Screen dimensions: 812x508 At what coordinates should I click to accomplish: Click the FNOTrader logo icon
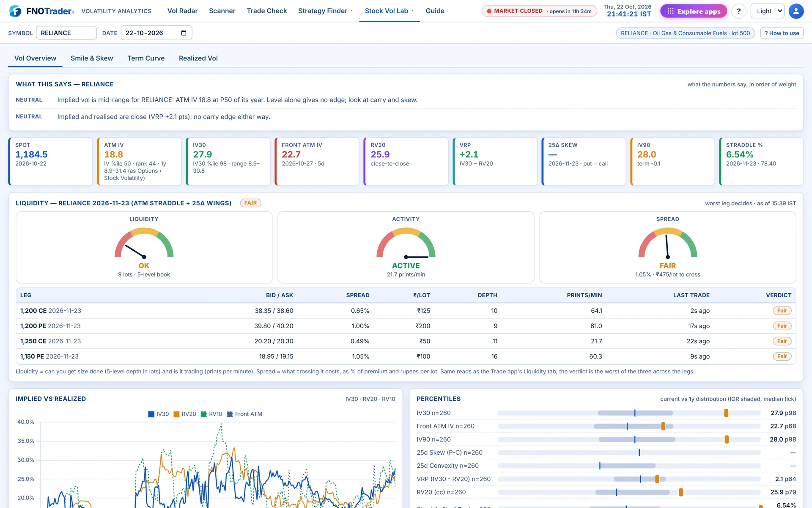[x=15, y=11]
